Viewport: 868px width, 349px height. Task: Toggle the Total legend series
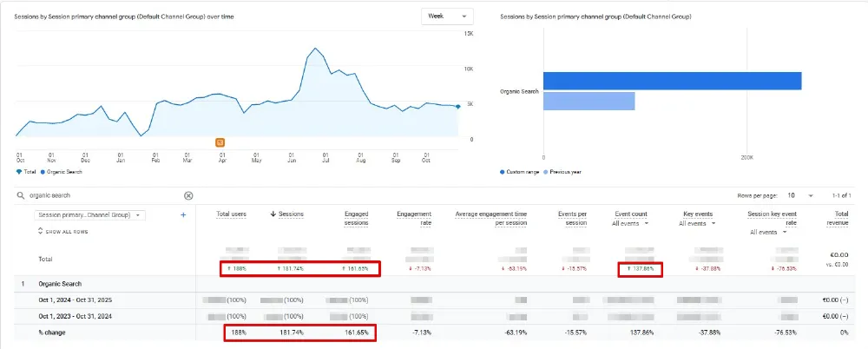26,172
